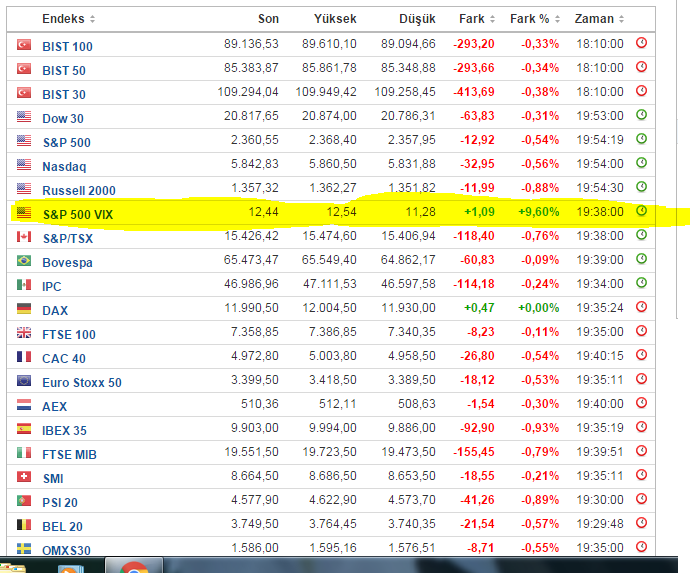Open the S&P 500 VIX link
The image size is (690, 573).
[x=78, y=214]
